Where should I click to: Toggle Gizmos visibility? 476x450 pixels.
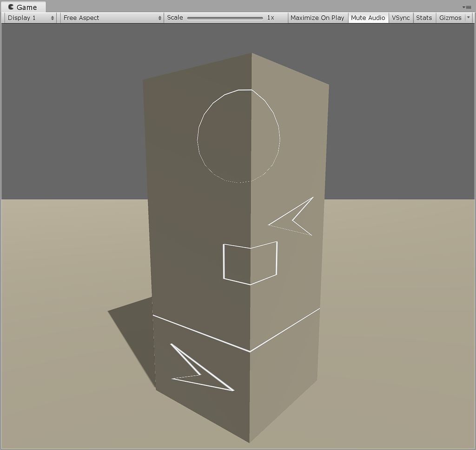(x=450, y=18)
